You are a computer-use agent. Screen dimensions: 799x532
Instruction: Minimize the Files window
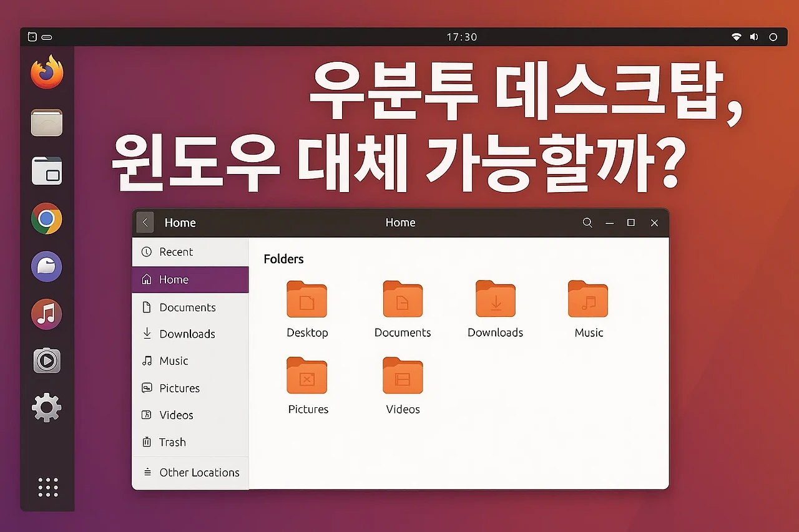click(610, 223)
